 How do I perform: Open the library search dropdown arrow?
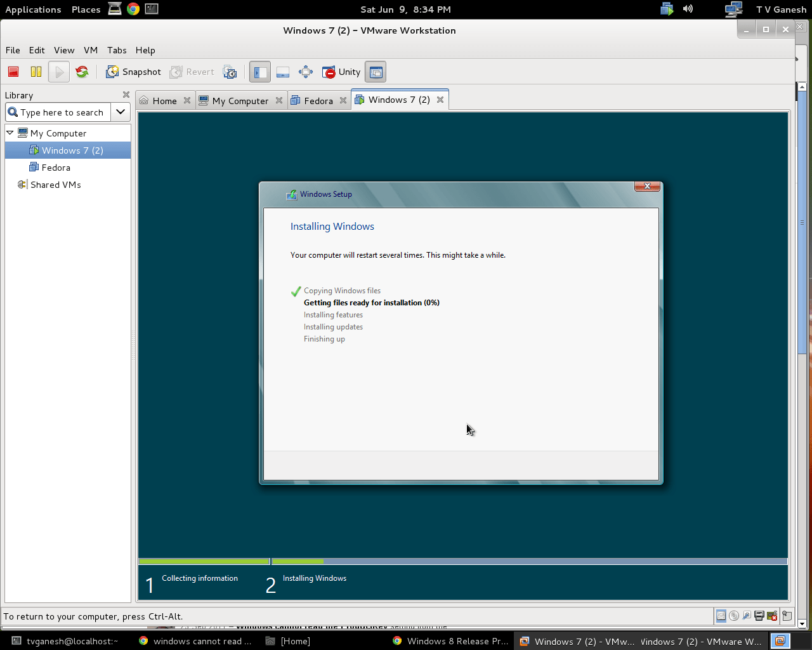(121, 112)
